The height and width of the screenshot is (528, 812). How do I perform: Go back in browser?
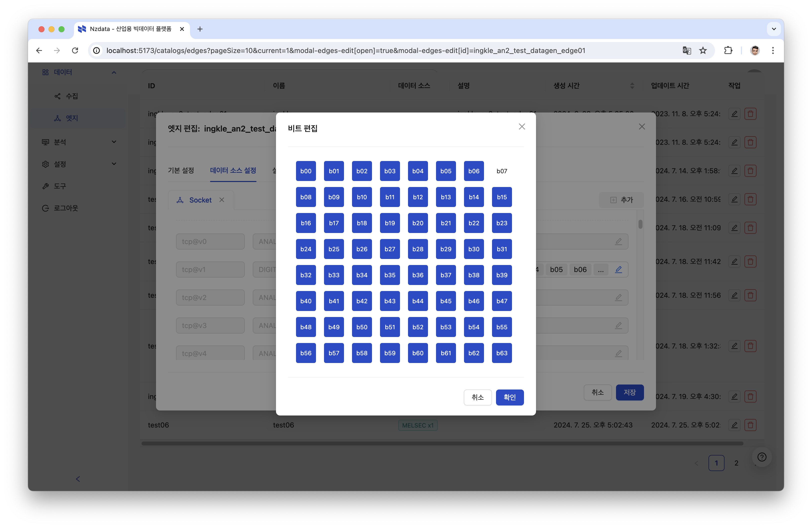39,50
